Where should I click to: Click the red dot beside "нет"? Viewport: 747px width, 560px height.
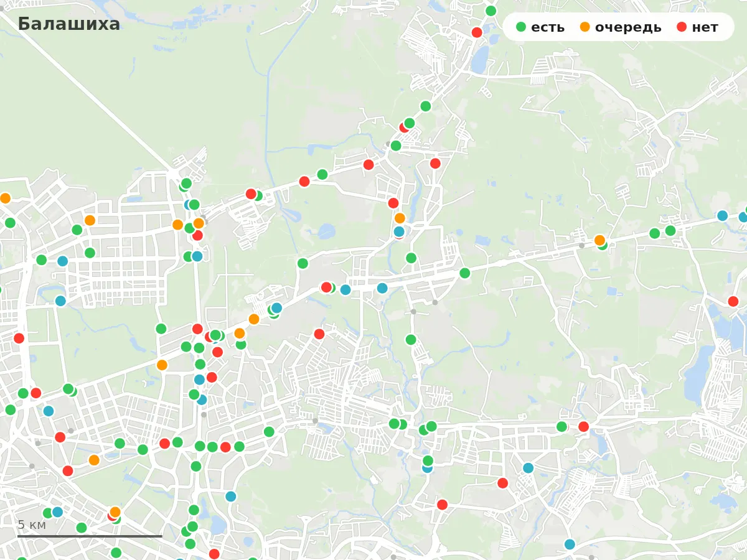click(x=681, y=27)
